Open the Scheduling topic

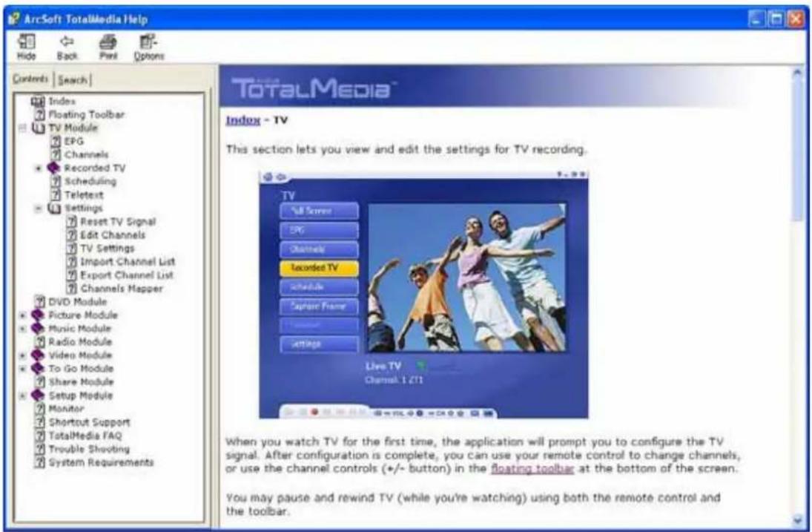pos(90,181)
